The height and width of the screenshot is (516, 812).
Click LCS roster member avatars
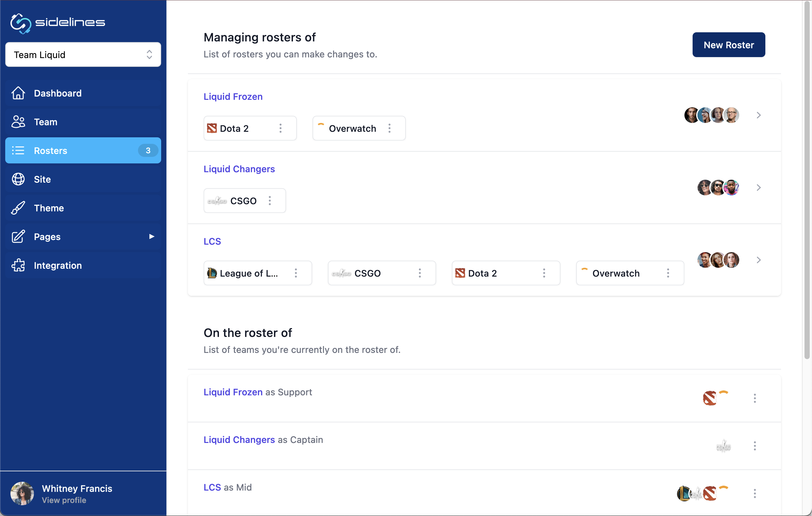click(718, 260)
